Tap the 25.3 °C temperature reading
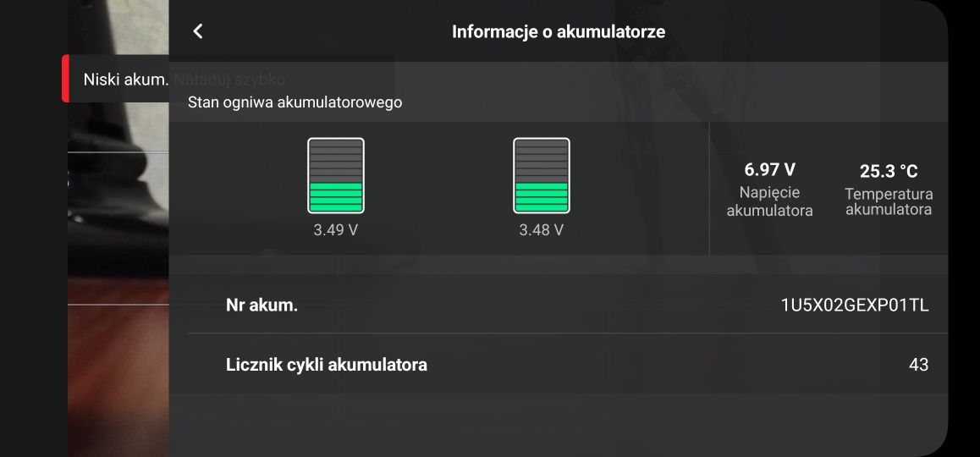 click(x=889, y=171)
